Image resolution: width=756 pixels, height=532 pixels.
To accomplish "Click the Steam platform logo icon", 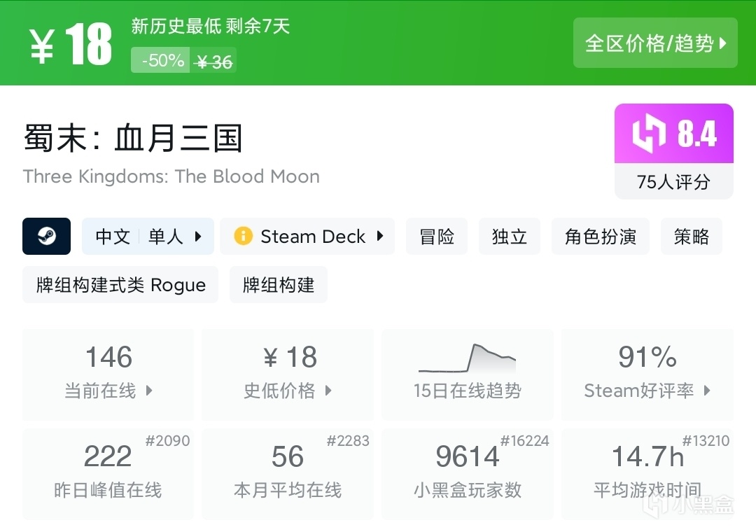I will coord(46,236).
